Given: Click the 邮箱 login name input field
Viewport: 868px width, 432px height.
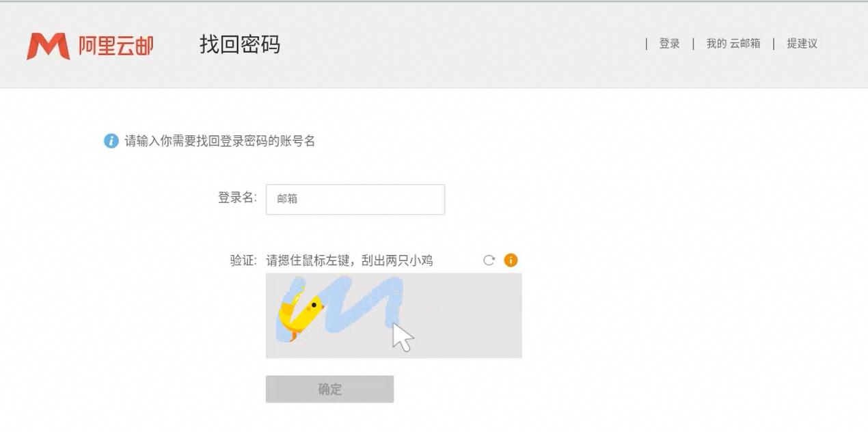Looking at the screenshot, I should point(355,199).
